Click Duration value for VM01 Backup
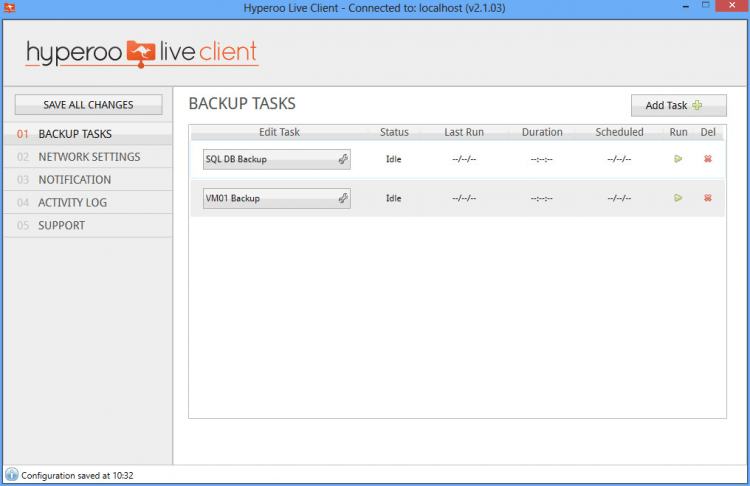This screenshot has height=486, width=750. click(x=542, y=198)
